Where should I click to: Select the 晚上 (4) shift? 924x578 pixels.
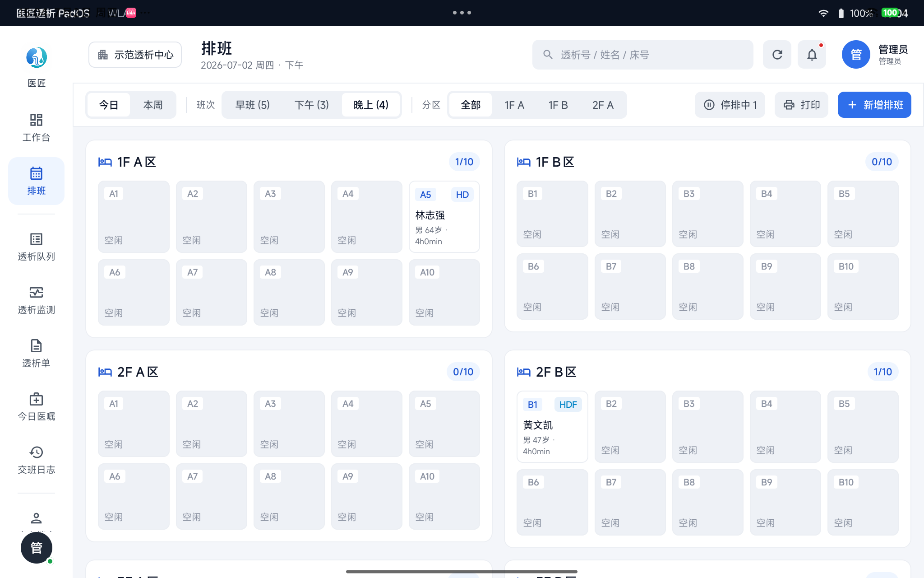click(371, 105)
